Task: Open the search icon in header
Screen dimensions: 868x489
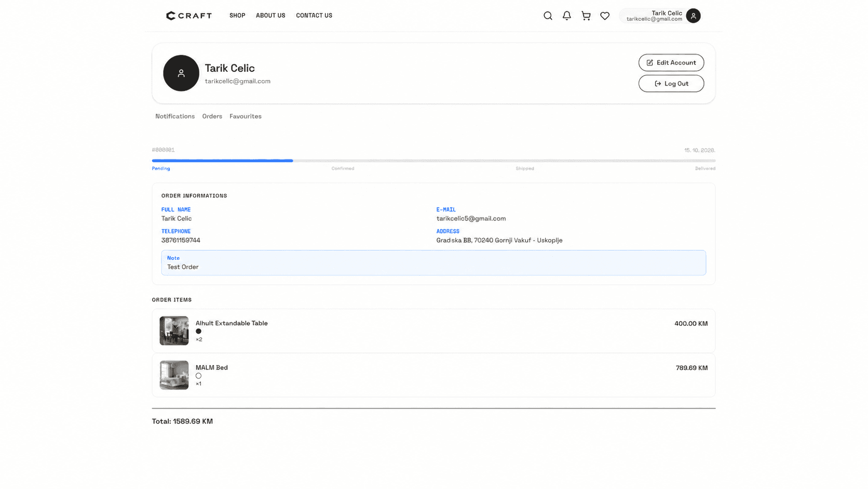Action: pyautogui.click(x=548, y=16)
